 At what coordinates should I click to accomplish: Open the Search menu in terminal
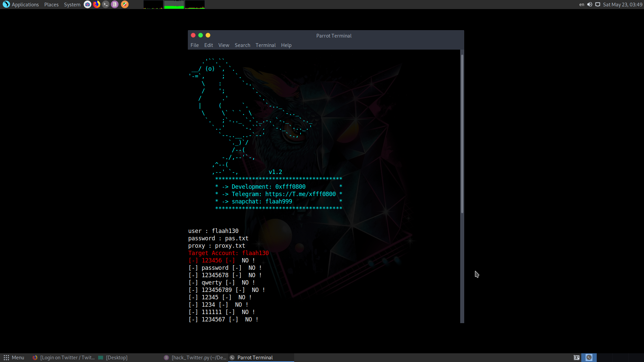242,45
